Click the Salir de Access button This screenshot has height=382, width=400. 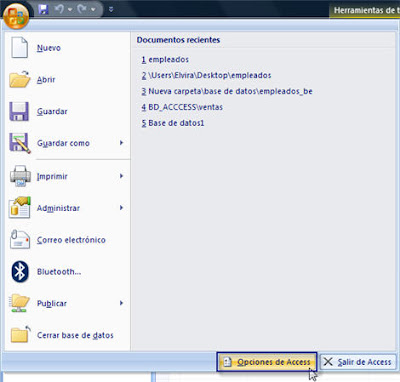(x=358, y=362)
